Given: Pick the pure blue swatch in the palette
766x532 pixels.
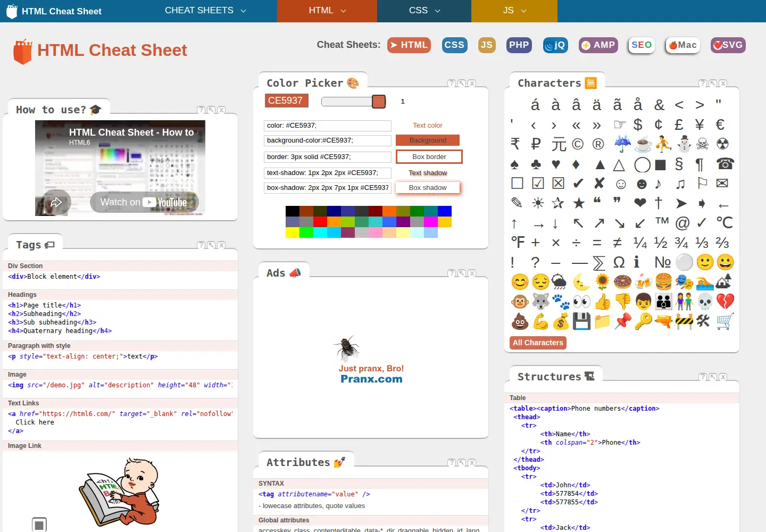Looking at the screenshot, I should click(445, 211).
